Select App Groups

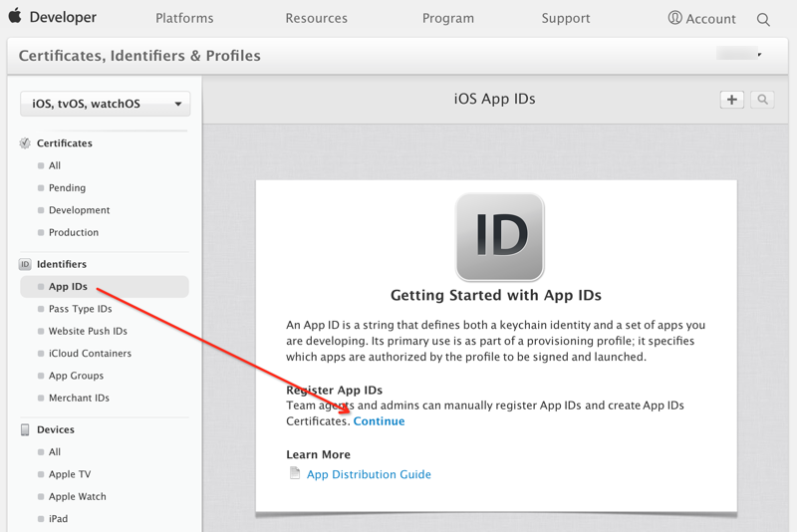point(77,376)
